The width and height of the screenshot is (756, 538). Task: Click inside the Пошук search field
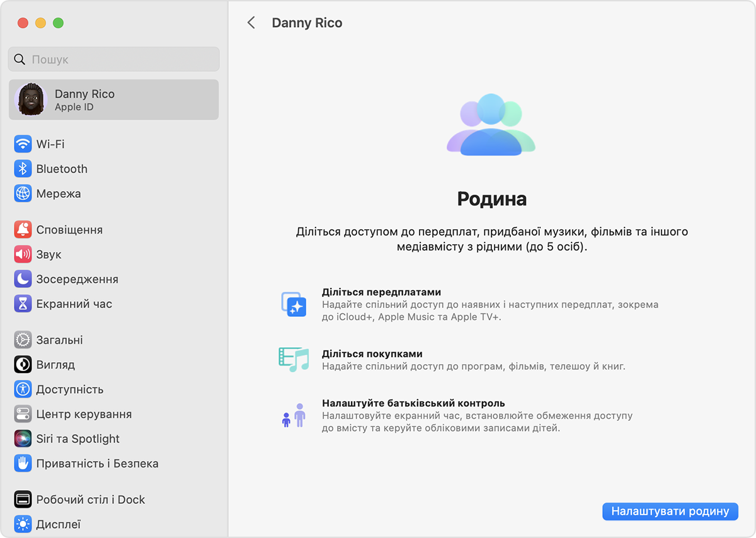coord(113,59)
